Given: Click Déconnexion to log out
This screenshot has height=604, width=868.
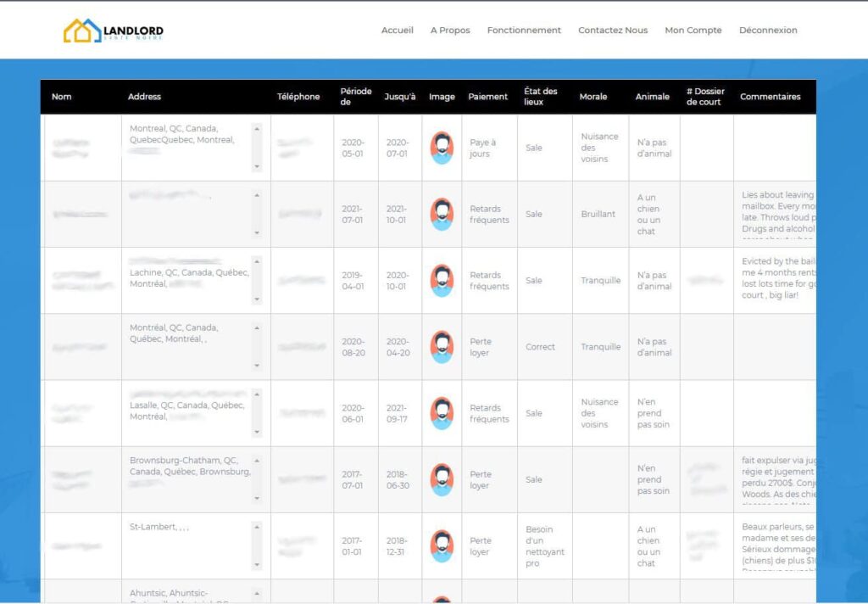Looking at the screenshot, I should [768, 31].
